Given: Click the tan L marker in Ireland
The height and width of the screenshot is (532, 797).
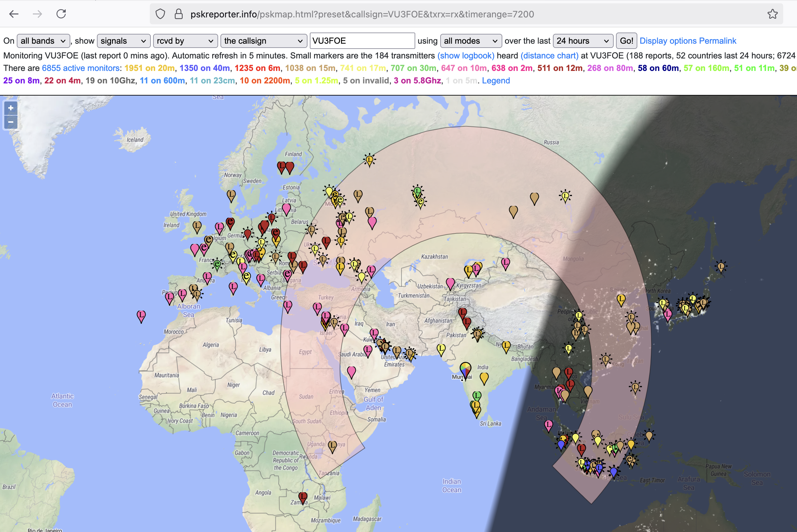Looking at the screenshot, I should click(197, 227).
